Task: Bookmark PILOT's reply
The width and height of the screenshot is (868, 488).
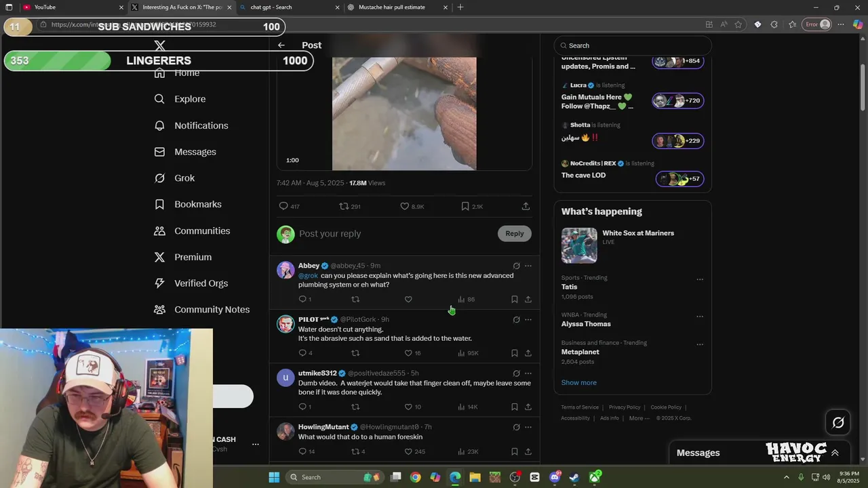Action: point(515,352)
